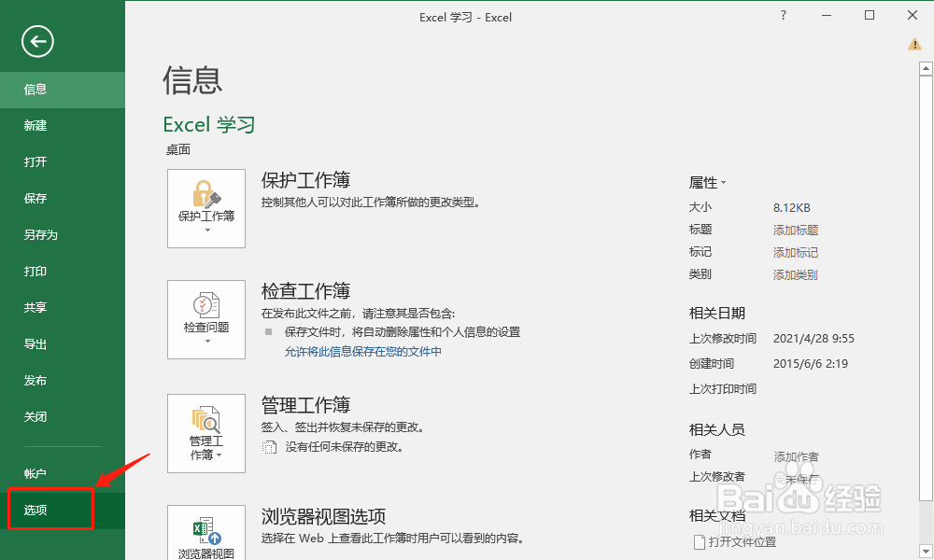Viewport: 934px width, 560px height.
Task: Click the 浏览器视图选项 heading
Action: [x=323, y=516]
